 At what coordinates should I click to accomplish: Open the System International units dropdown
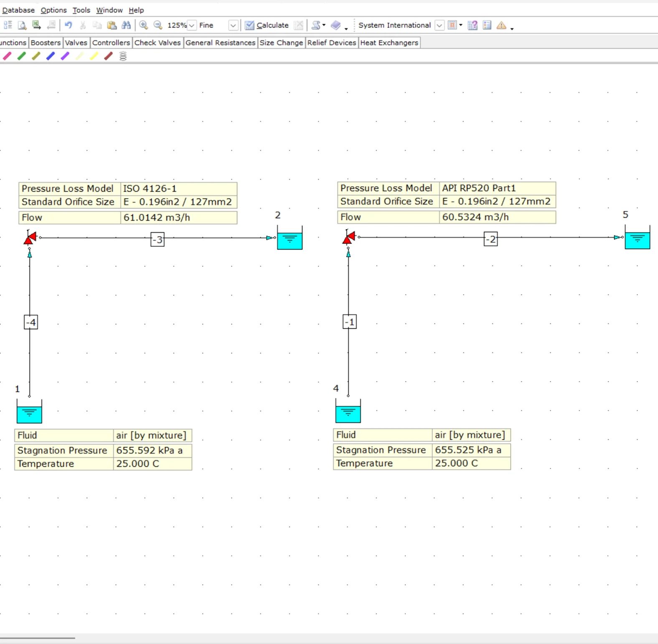click(x=439, y=25)
